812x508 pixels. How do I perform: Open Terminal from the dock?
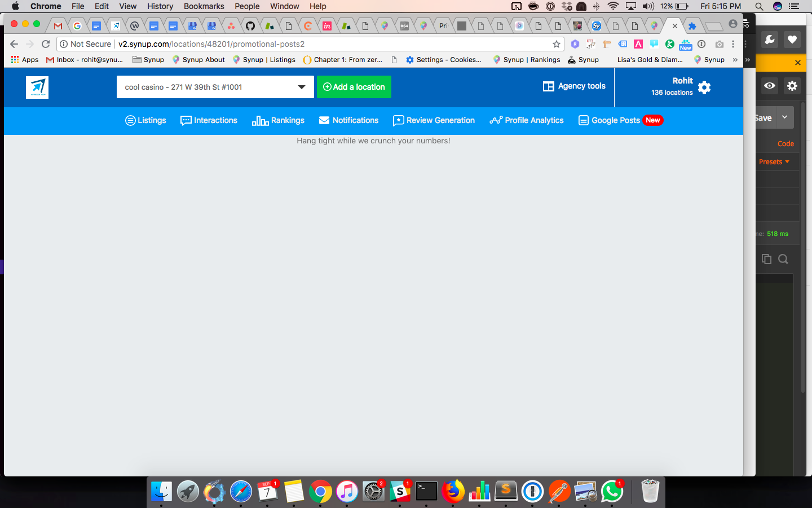(x=426, y=492)
